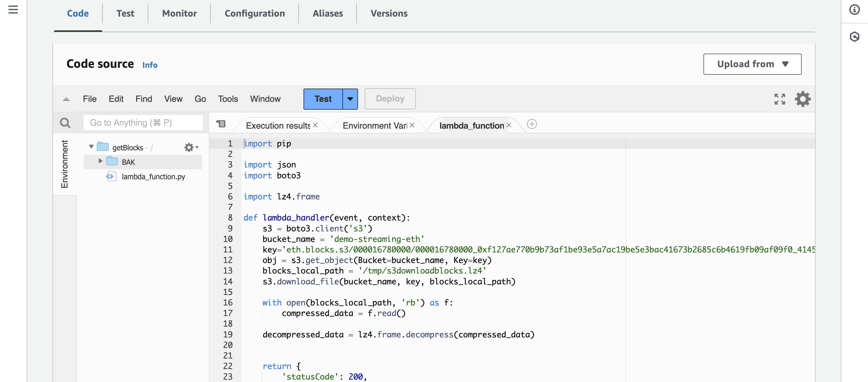Click the lambda_function.py file icon

click(x=111, y=176)
